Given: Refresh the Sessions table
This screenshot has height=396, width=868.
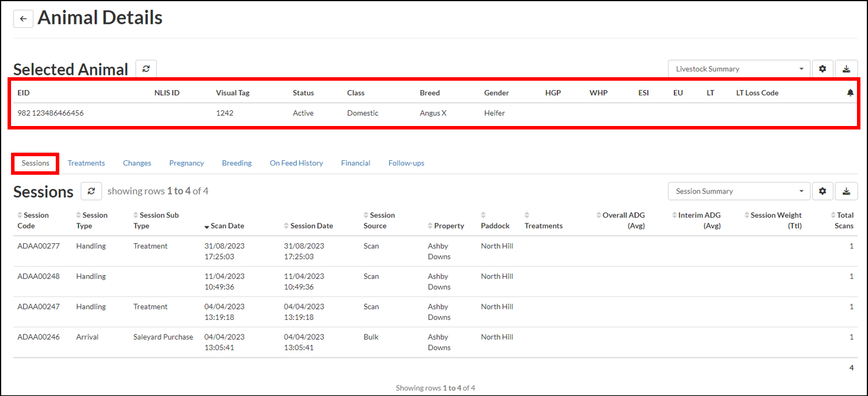Looking at the screenshot, I should [91, 191].
